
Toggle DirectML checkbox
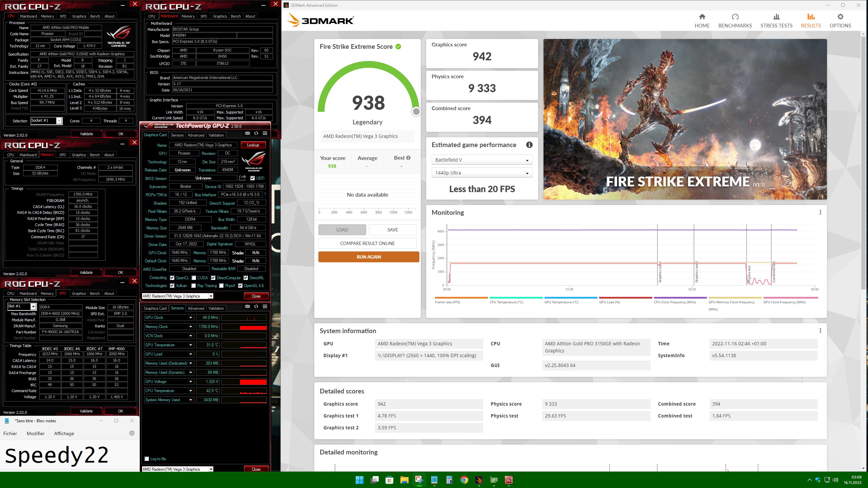coord(246,278)
